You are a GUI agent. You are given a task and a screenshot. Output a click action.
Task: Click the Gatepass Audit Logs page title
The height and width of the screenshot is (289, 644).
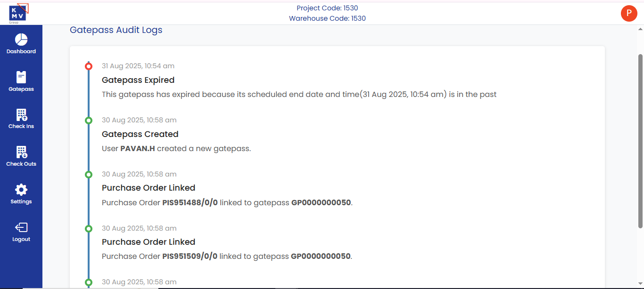[116, 30]
